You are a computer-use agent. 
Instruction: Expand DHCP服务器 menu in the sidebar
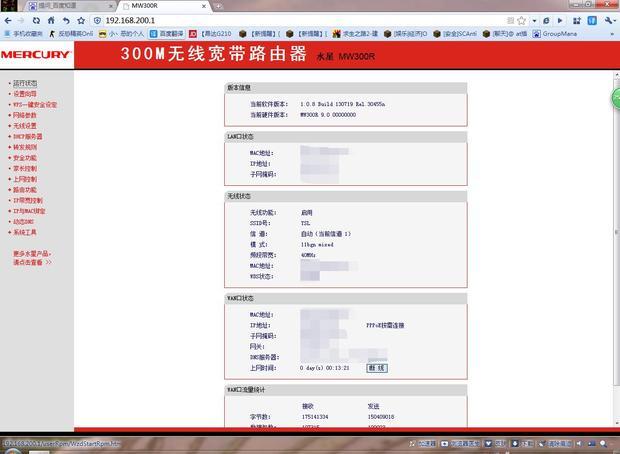point(27,136)
